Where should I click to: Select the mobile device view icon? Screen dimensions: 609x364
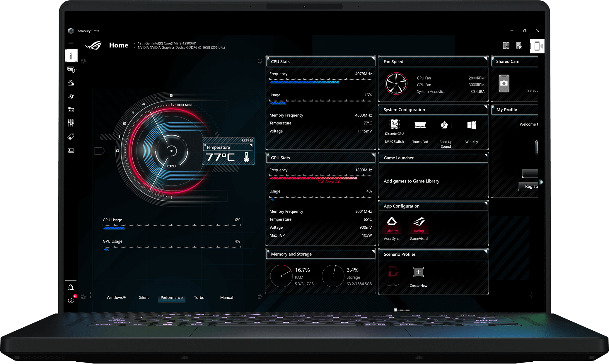pyautogui.click(x=537, y=46)
